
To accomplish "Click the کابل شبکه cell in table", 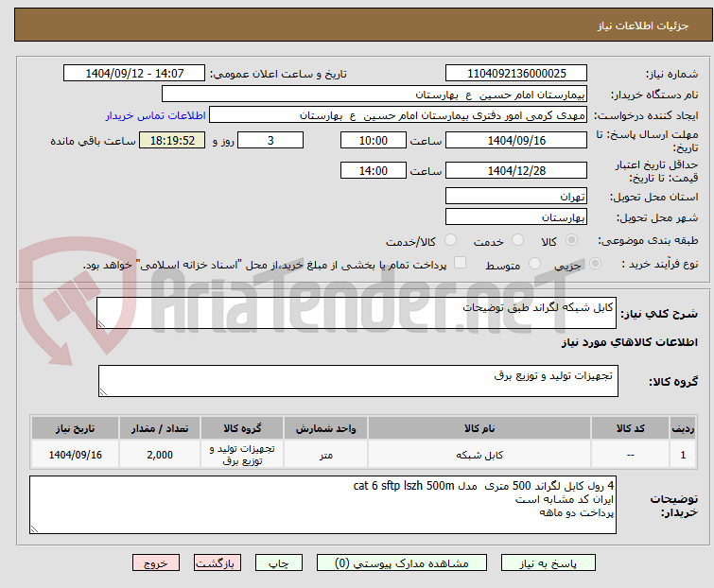I will click(479, 454).
